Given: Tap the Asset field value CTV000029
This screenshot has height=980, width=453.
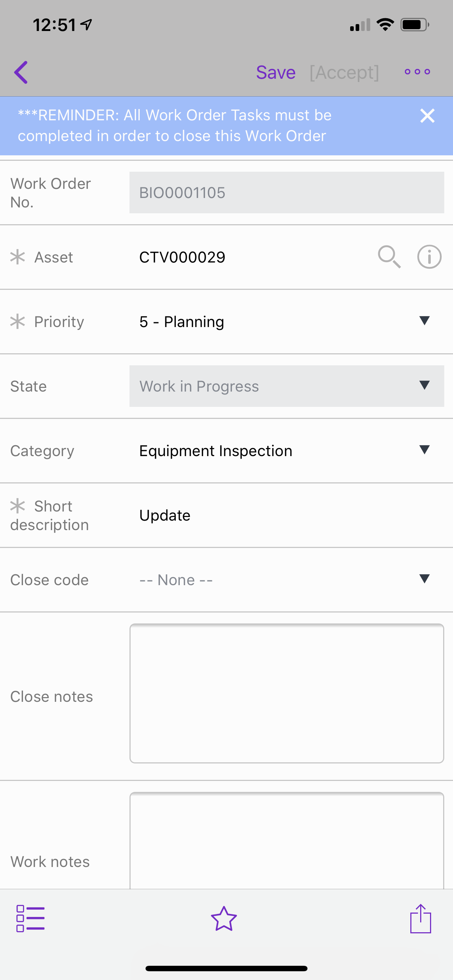Looking at the screenshot, I should tap(182, 257).
